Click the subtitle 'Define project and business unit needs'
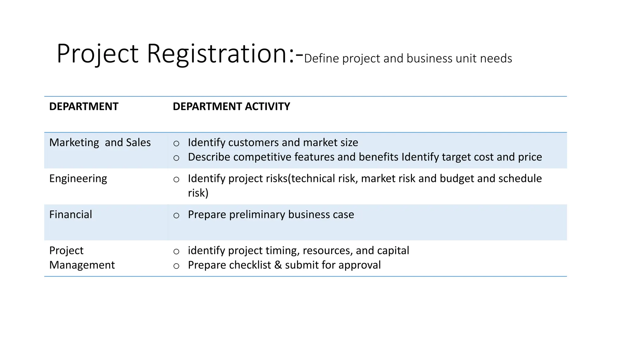Image resolution: width=644 pixels, height=362 pixels. (x=408, y=58)
